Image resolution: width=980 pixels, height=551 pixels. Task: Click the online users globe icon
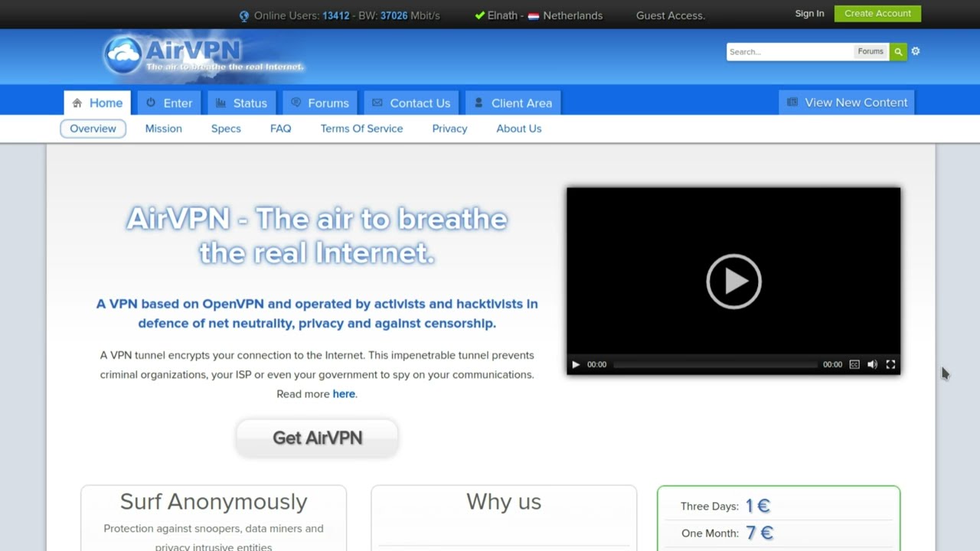[244, 16]
